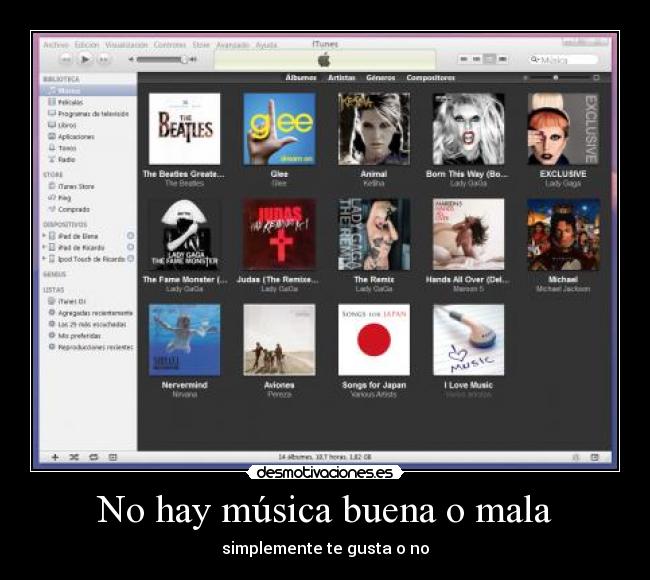Image resolution: width=650 pixels, height=580 pixels.
Task: Eject iPad de Ricardo
Action: [x=130, y=247]
